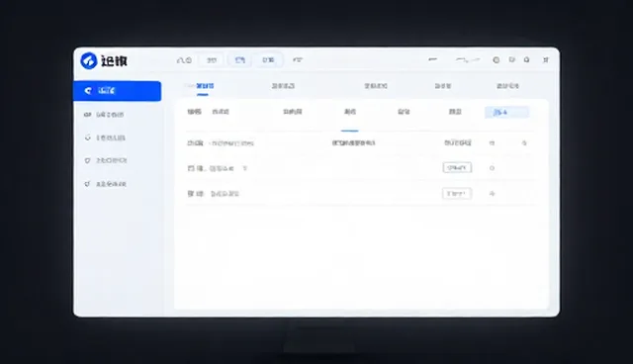
Task: Open the first sidebar item below the highlighted one
Action: (x=104, y=115)
